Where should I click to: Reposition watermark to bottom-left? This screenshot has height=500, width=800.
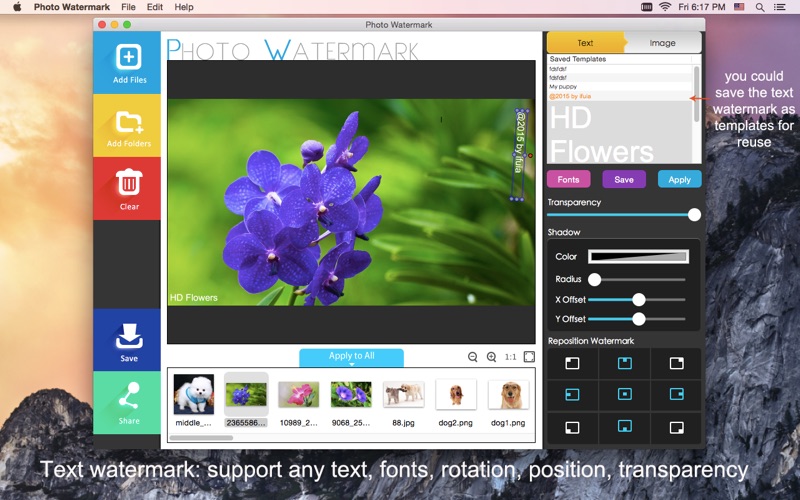572,427
